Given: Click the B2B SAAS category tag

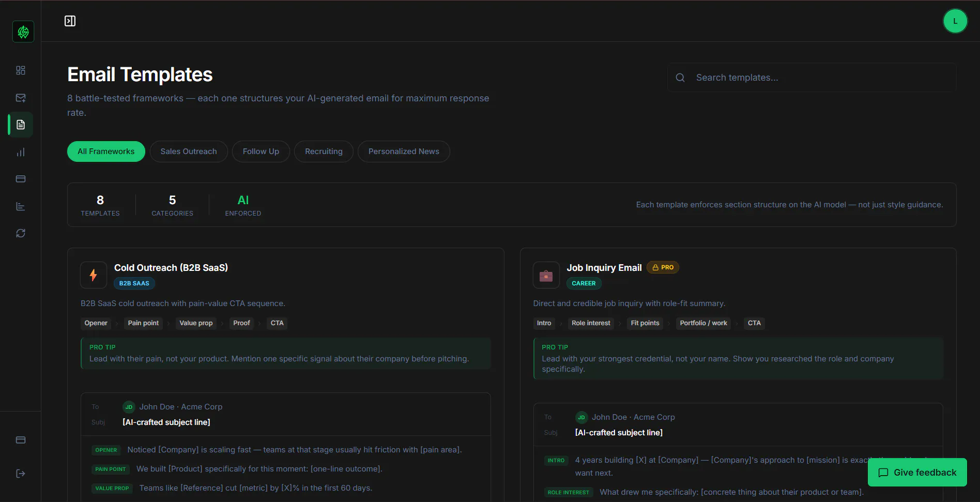Looking at the screenshot, I should pyautogui.click(x=134, y=283).
